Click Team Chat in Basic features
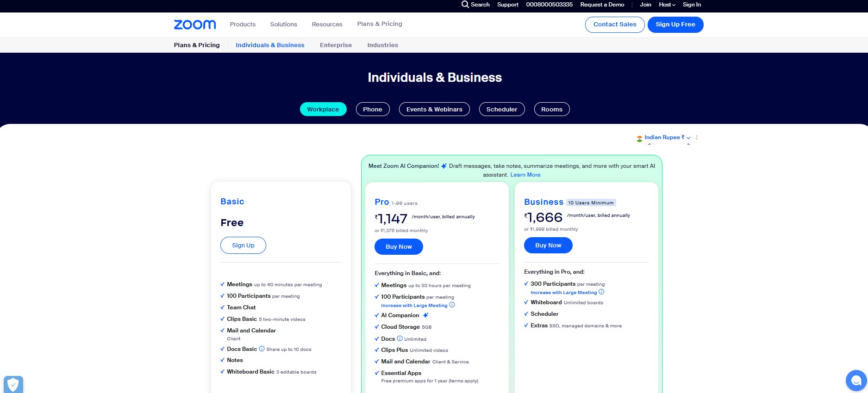868x393 pixels. tap(241, 307)
